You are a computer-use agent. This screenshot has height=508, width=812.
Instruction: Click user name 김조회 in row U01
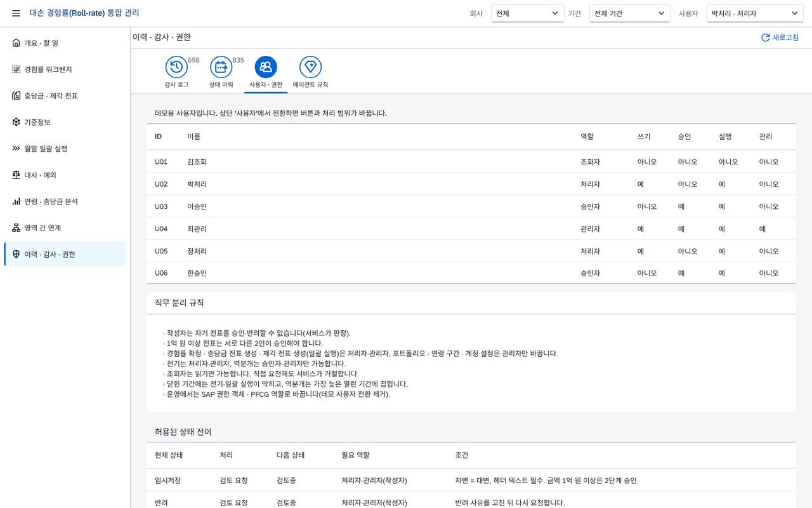197,162
